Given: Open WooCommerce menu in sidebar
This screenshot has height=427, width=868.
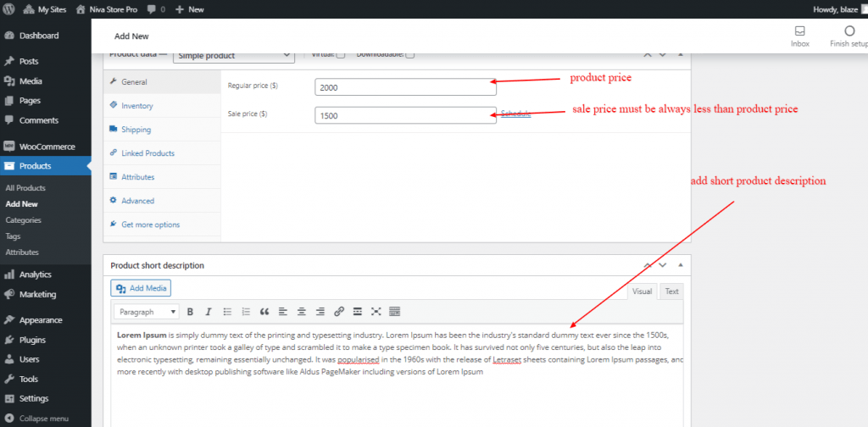Looking at the screenshot, I should 46,147.
